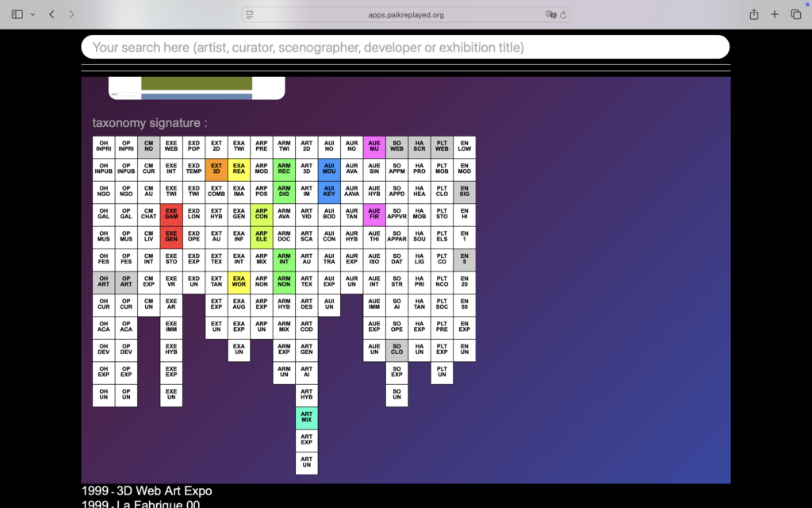
Task: Show the tab overview
Action: click(x=796, y=14)
